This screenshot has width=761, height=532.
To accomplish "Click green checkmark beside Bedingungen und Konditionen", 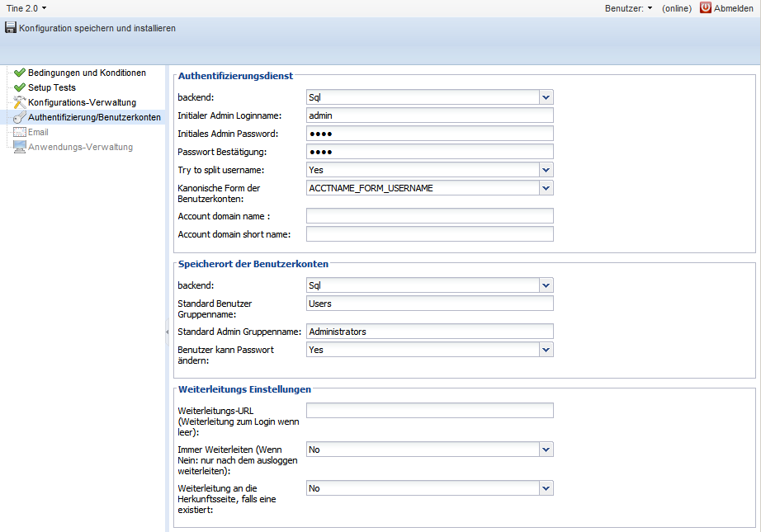I will point(20,73).
